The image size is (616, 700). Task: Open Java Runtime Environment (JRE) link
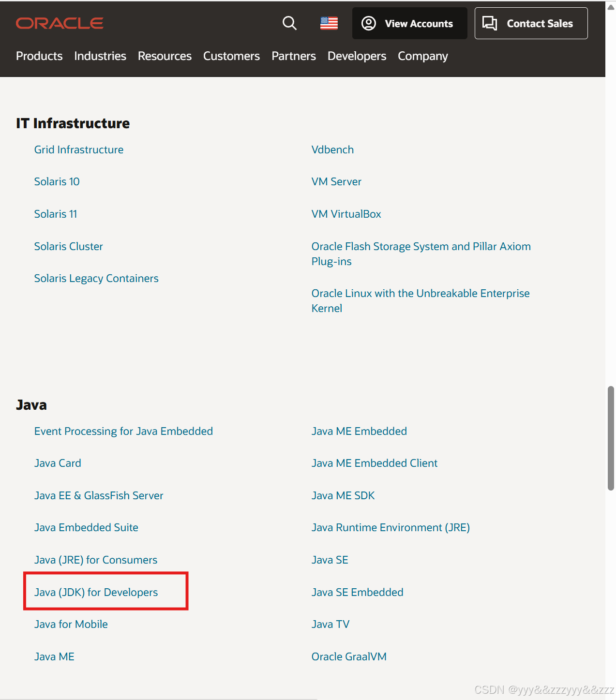(391, 527)
